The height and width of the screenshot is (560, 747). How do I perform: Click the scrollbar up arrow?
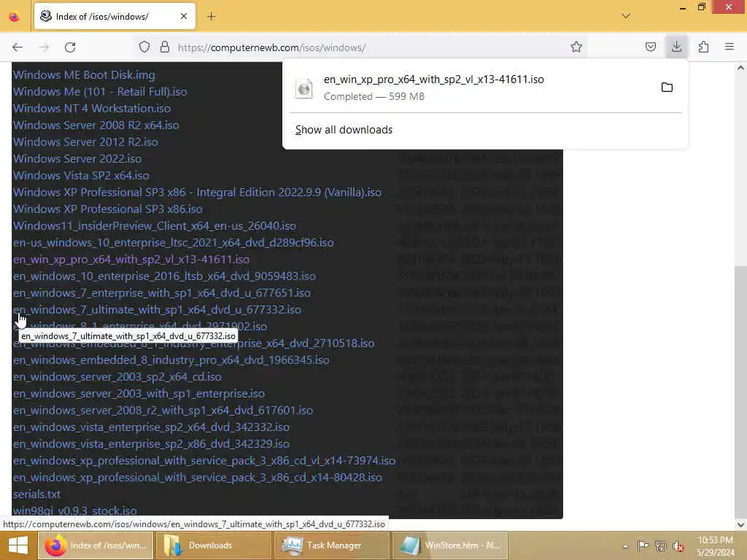(x=740, y=68)
